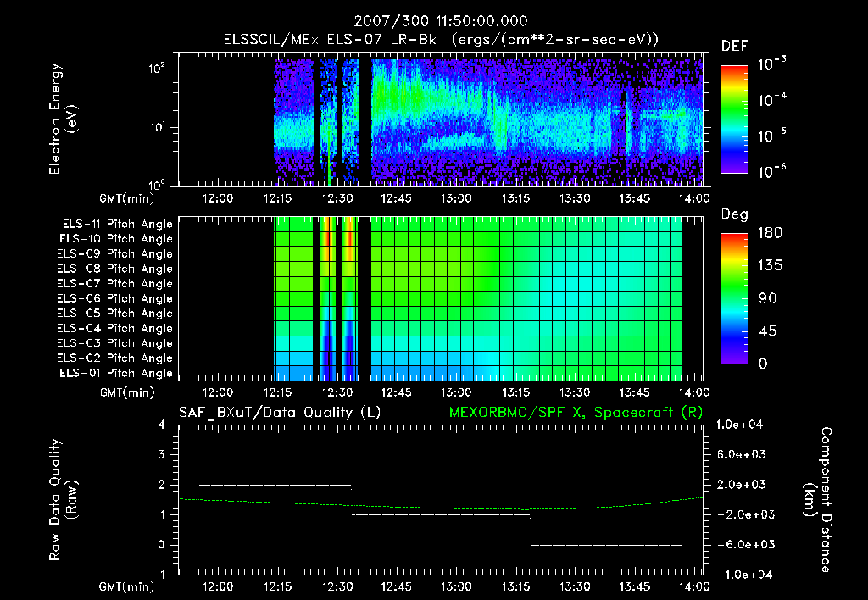Click 12:00 time tick under data quality panel
Screen dimensions: 868x600
[x=218, y=586]
